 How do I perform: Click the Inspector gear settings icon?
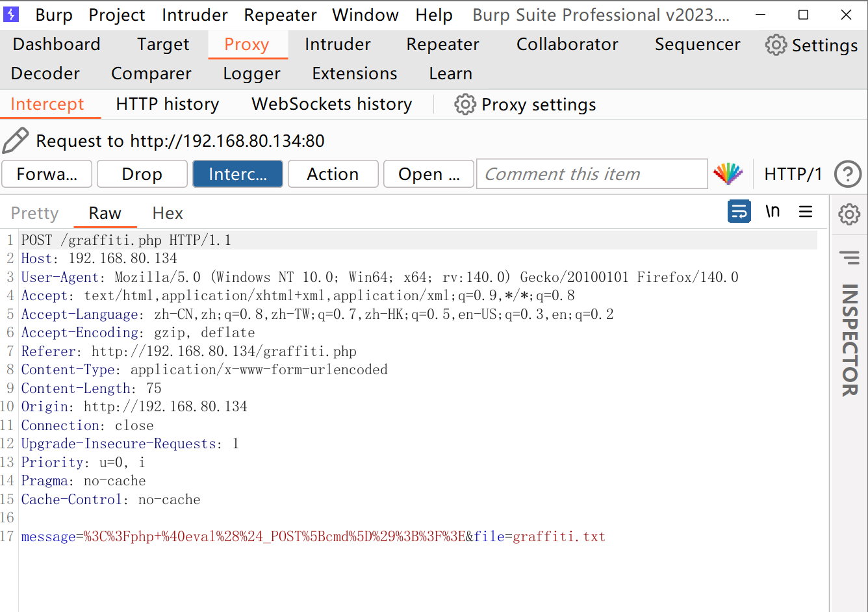point(849,214)
